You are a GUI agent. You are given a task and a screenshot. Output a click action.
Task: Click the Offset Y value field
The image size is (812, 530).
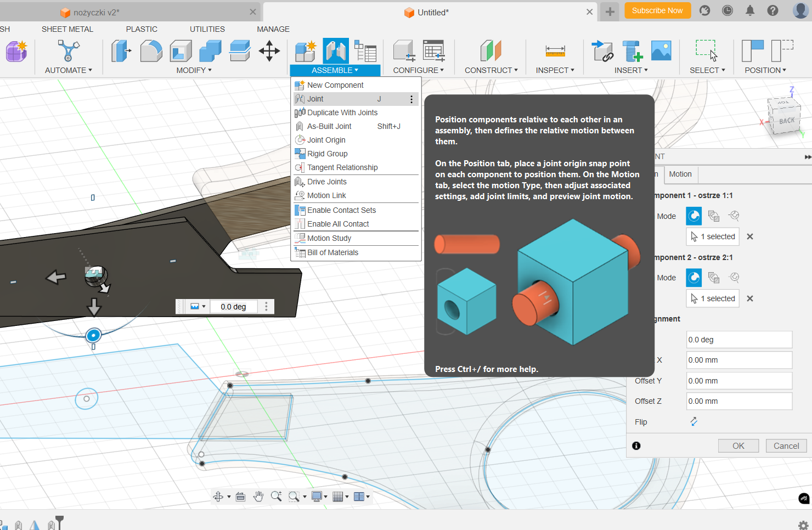click(x=739, y=381)
